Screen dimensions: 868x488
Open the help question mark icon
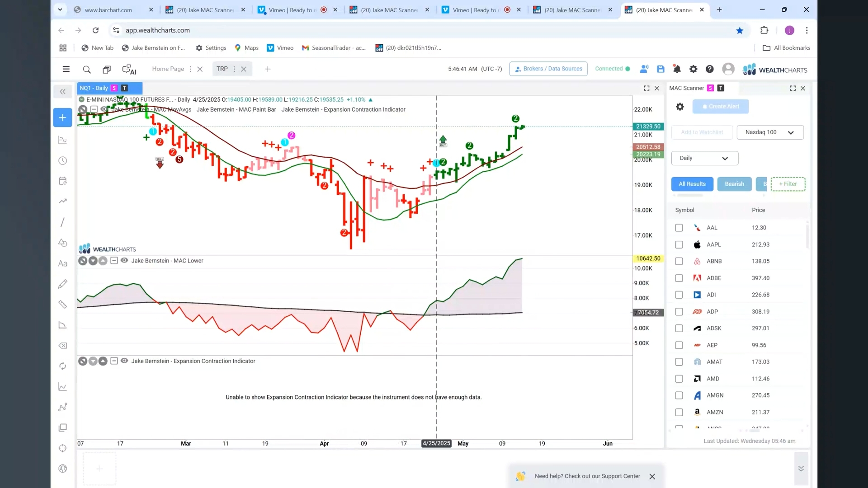pyautogui.click(x=710, y=69)
